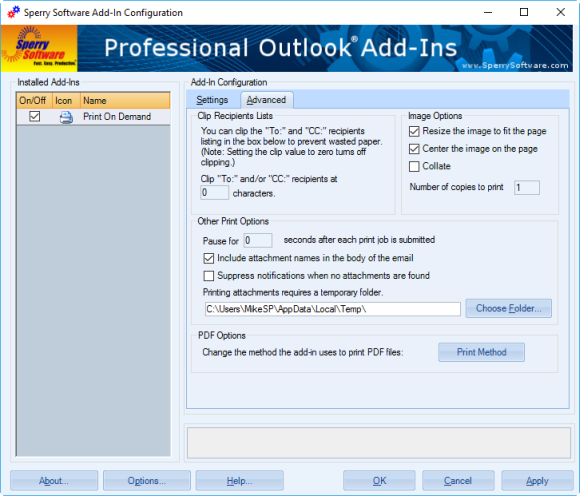Screen dimensions: 580x496
Task: Toggle the Print On Demand On/Off checkbox
Action: tap(35, 117)
